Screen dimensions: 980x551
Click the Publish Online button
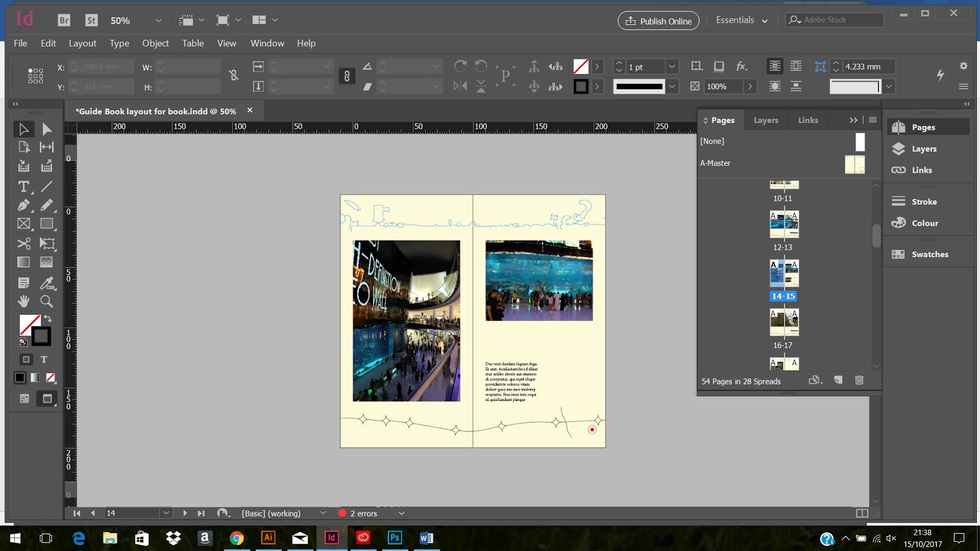[658, 21]
